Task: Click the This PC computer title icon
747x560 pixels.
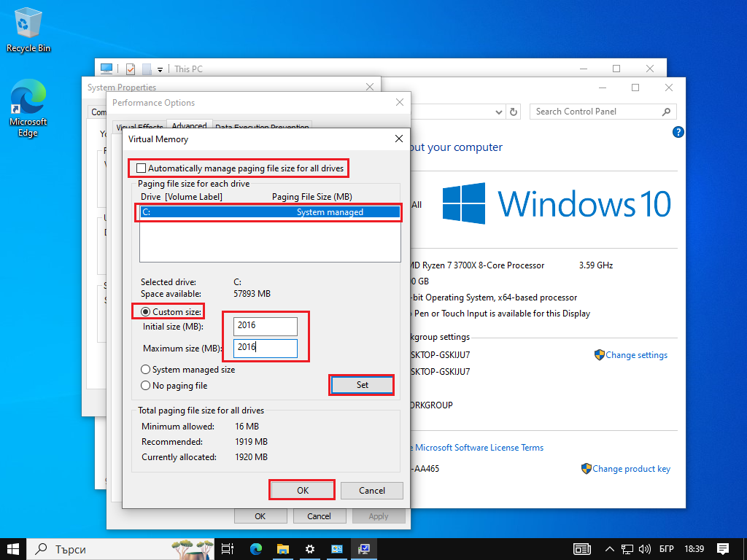Action: 107,69
